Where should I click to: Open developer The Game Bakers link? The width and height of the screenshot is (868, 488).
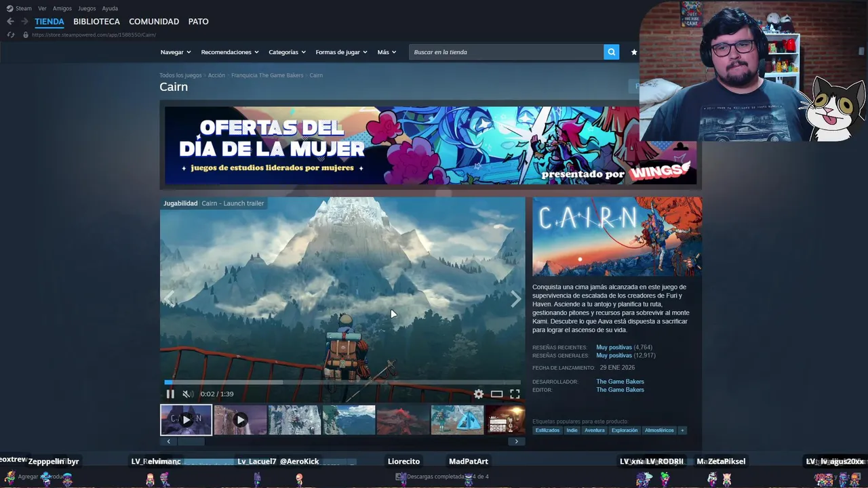(620, 382)
